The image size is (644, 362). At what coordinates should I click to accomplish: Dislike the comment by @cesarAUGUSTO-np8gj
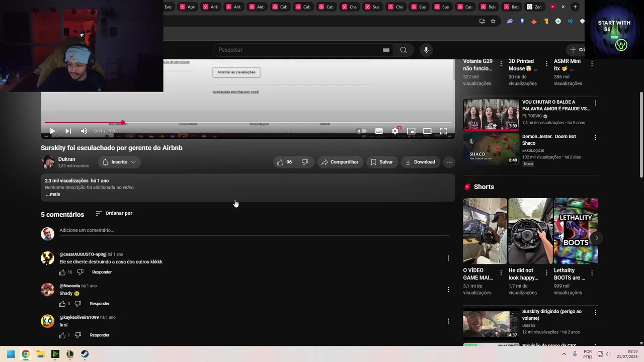tap(80, 272)
